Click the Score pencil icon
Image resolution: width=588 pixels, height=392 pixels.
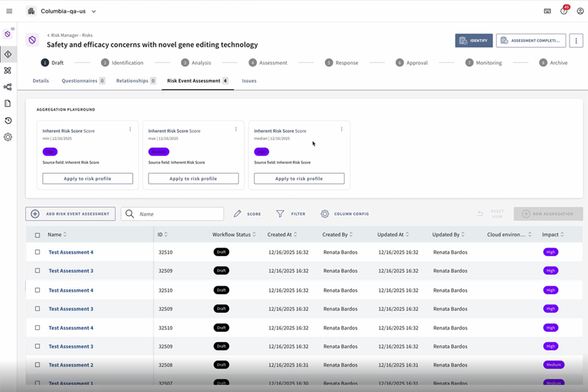pos(237,214)
